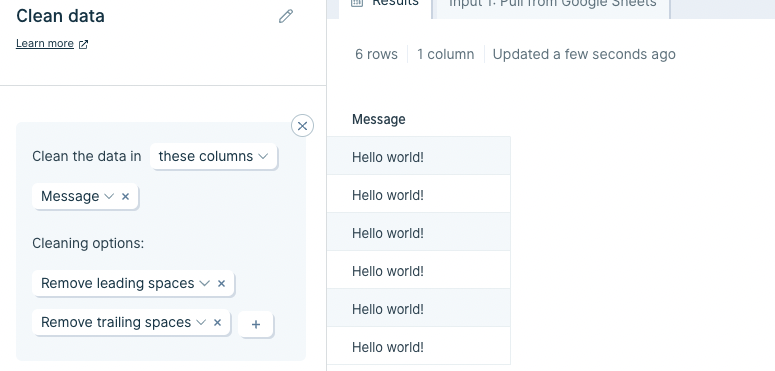Remove the 'Remove trailing spaces' option via x
775x371 pixels.
click(217, 323)
